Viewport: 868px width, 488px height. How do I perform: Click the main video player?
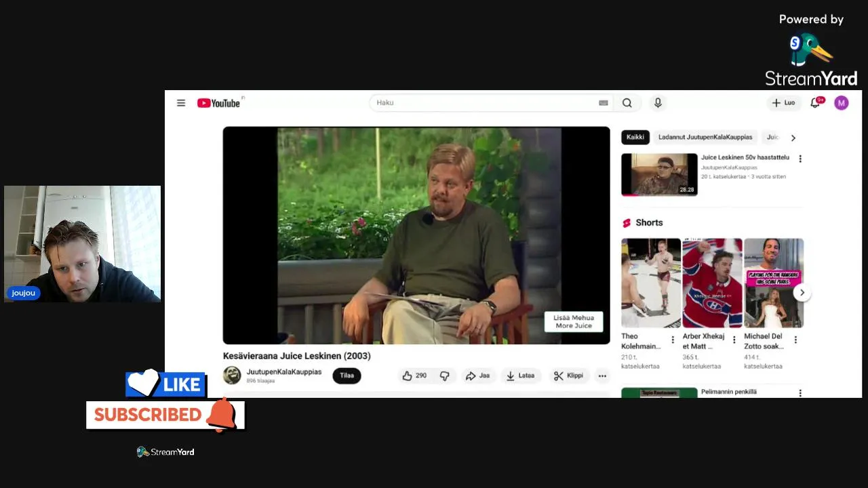coord(416,235)
